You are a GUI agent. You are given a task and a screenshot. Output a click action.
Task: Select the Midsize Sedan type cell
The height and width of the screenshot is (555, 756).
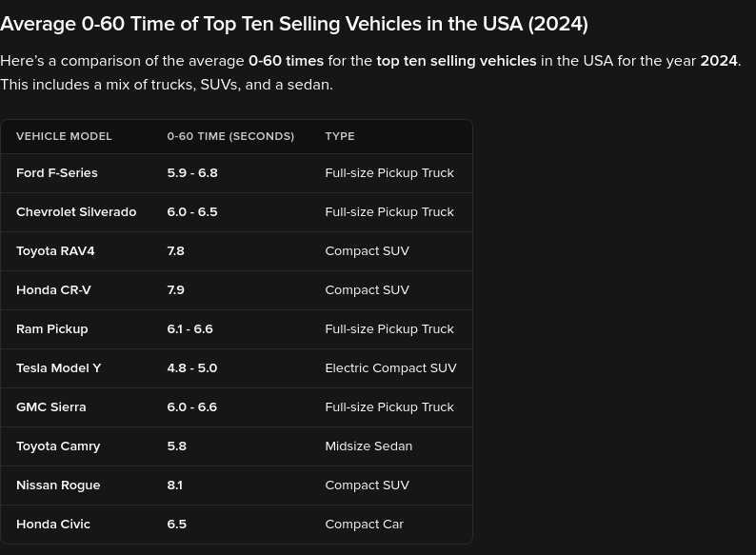tap(368, 446)
